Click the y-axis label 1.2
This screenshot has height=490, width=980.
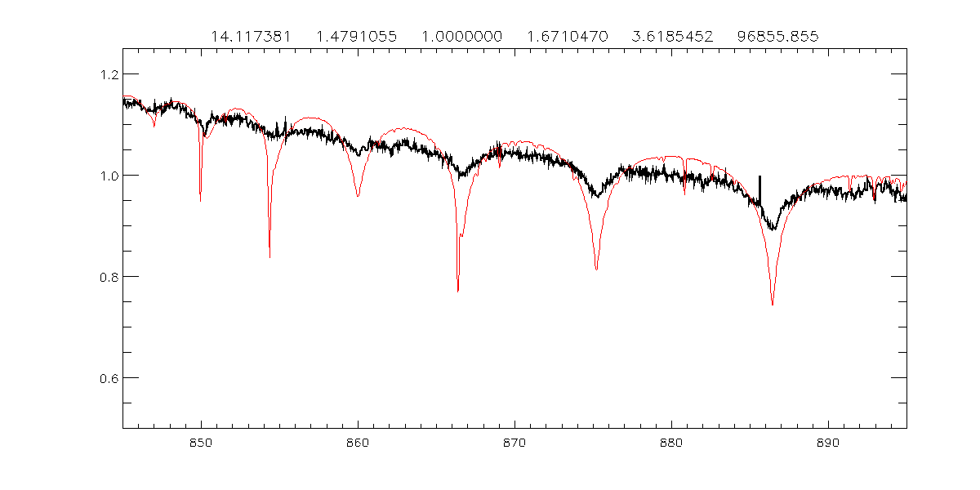[106, 74]
